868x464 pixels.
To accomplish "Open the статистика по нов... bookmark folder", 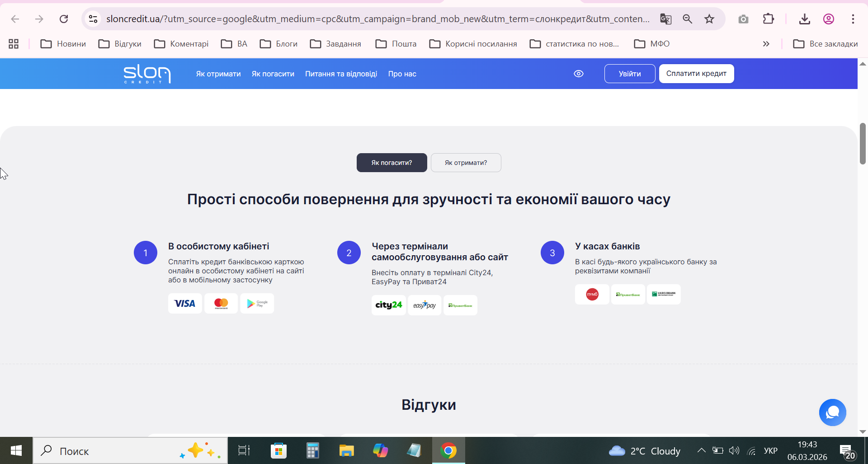I will (574, 44).
